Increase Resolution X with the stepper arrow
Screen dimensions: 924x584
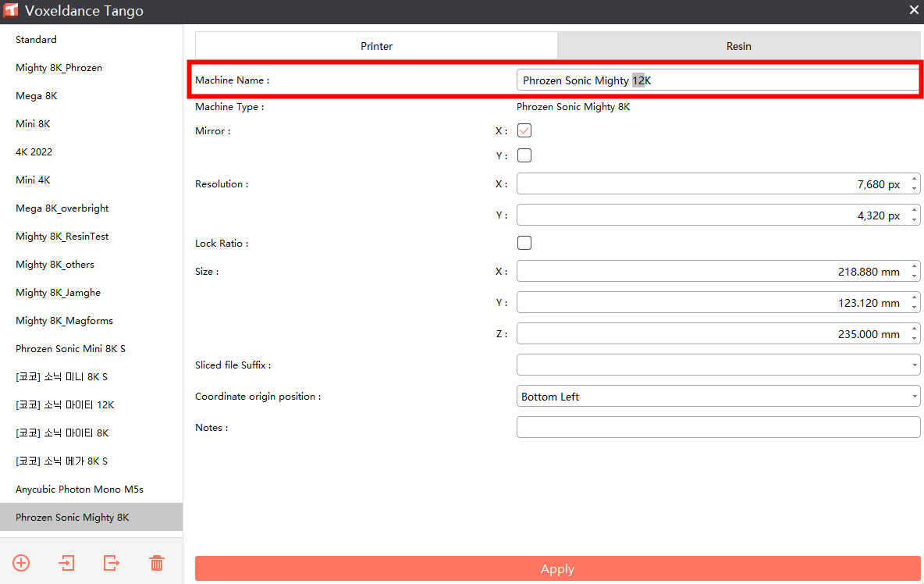(x=915, y=180)
